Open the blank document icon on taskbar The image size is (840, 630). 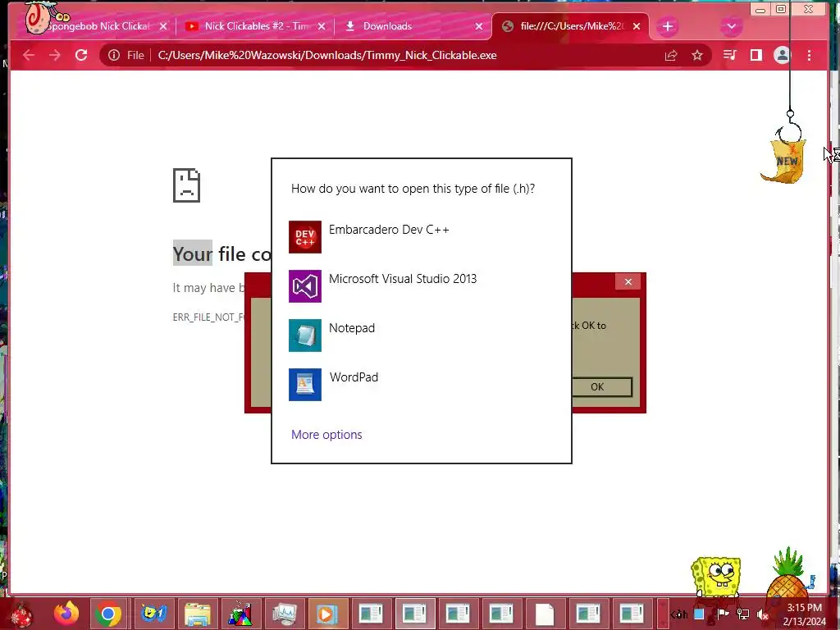click(x=545, y=614)
